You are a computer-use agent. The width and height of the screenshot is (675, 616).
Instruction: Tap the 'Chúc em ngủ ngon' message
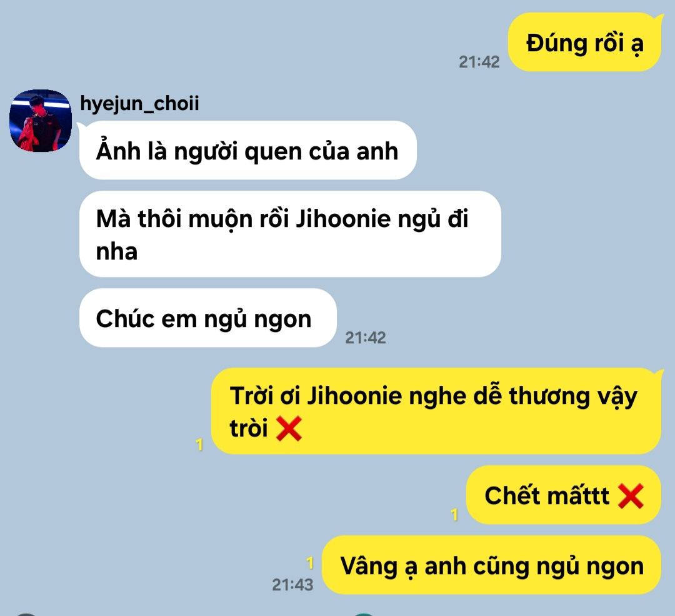[x=208, y=318]
